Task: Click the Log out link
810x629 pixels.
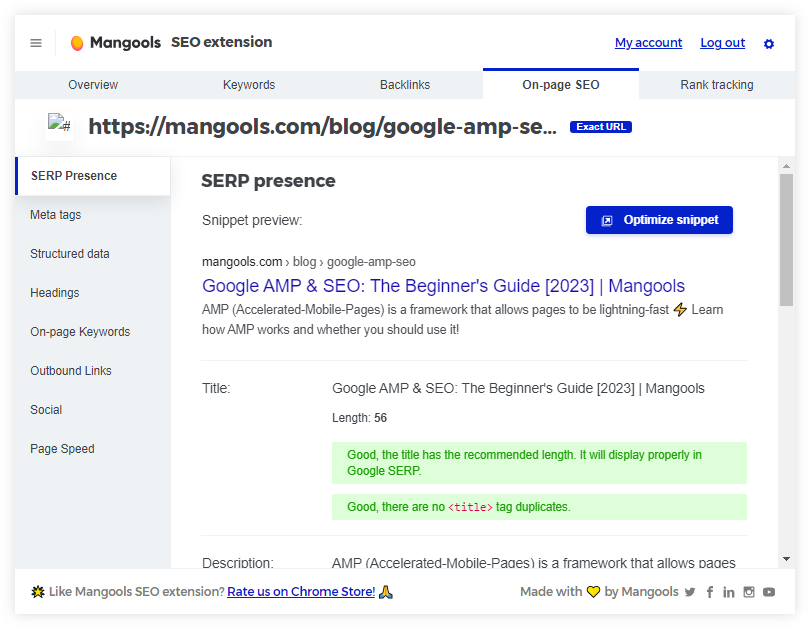Action: coord(723,43)
